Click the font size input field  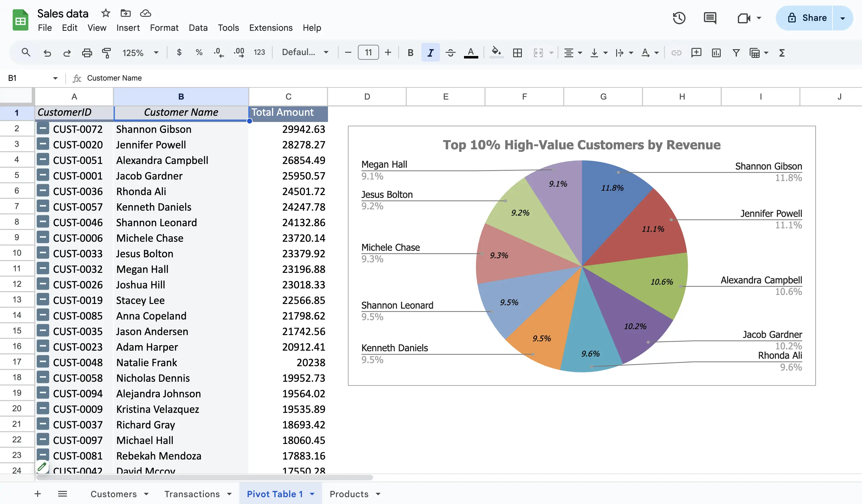coord(368,53)
